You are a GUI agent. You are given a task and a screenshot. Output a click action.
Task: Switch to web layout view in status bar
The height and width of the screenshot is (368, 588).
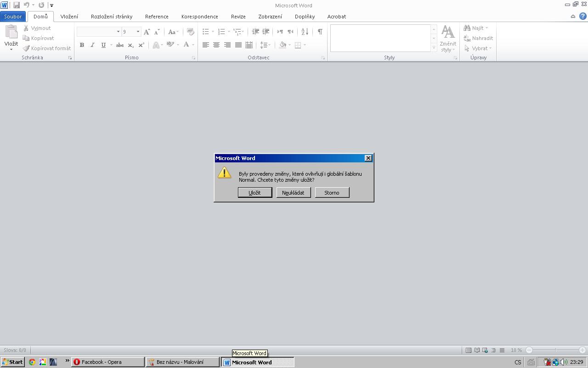485,350
